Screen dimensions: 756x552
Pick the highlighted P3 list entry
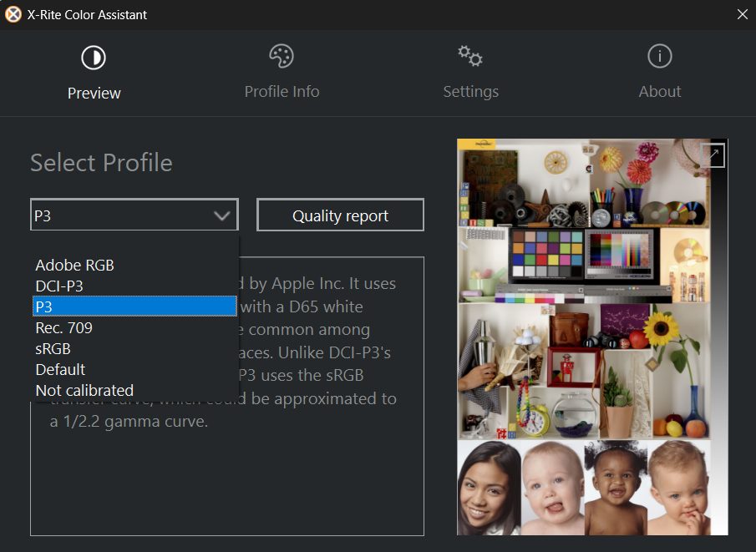pos(134,306)
